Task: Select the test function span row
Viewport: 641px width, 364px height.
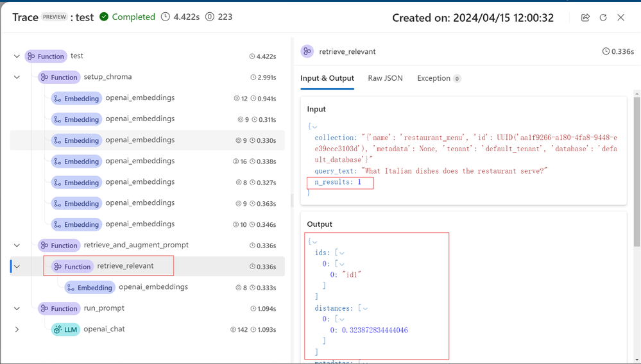Action: (x=147, y=56)
